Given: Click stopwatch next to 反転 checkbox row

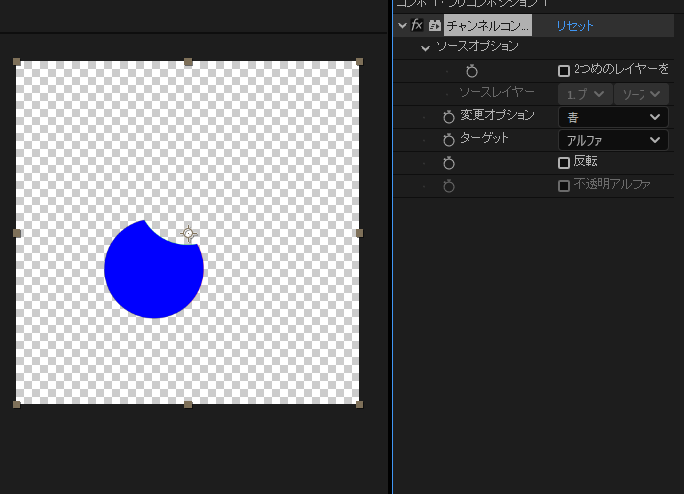Looking at the screenshot, I should (449, 163).
